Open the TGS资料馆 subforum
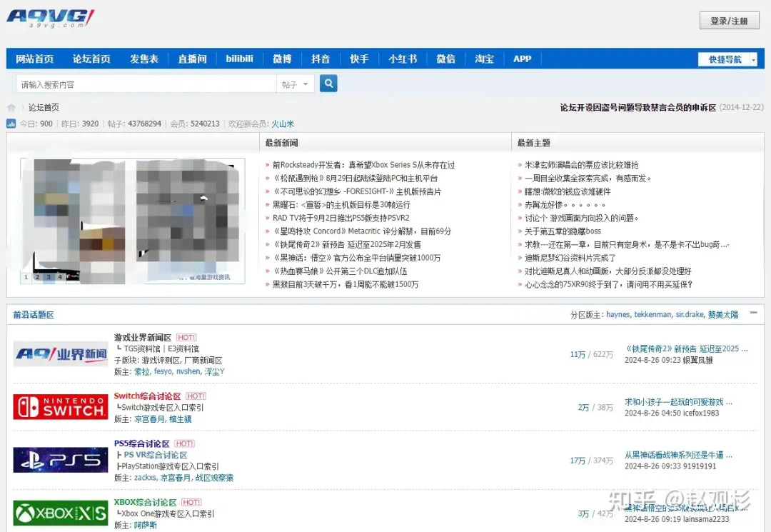The image size is (771, 532). (142, 348)
